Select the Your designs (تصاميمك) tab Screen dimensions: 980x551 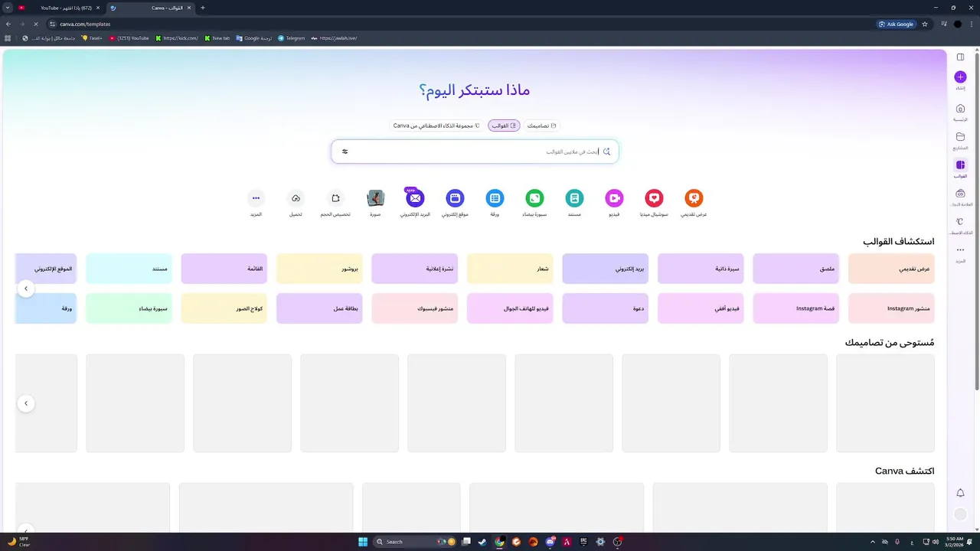click(542, 126)
